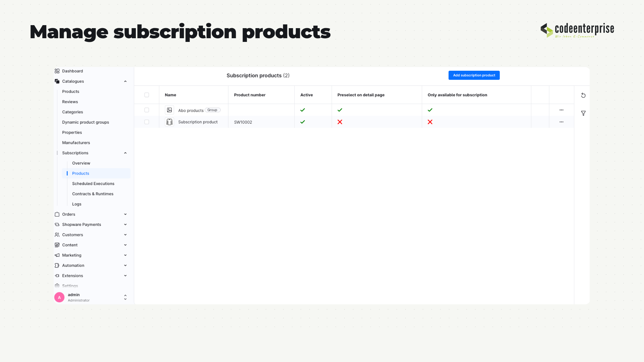
Task: Click the Marketing megaphone icon
Action: pos(57,255)
